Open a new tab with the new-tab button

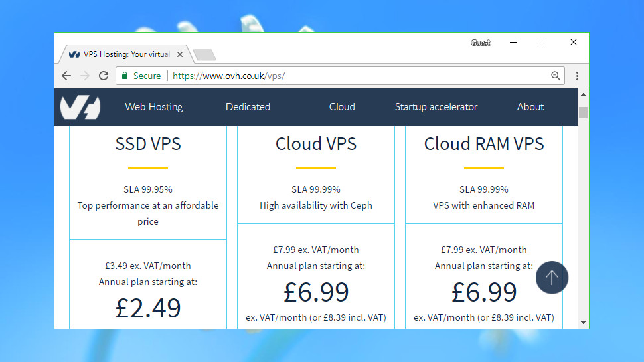204,54
